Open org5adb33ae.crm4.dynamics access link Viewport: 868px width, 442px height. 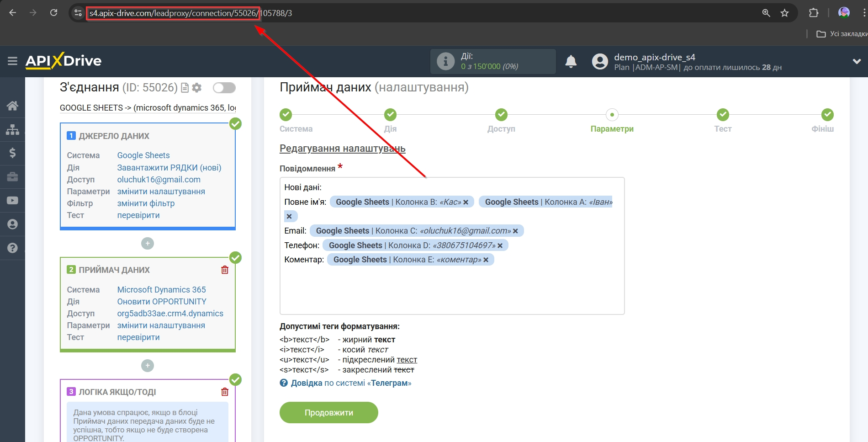[x=170, y=314]
